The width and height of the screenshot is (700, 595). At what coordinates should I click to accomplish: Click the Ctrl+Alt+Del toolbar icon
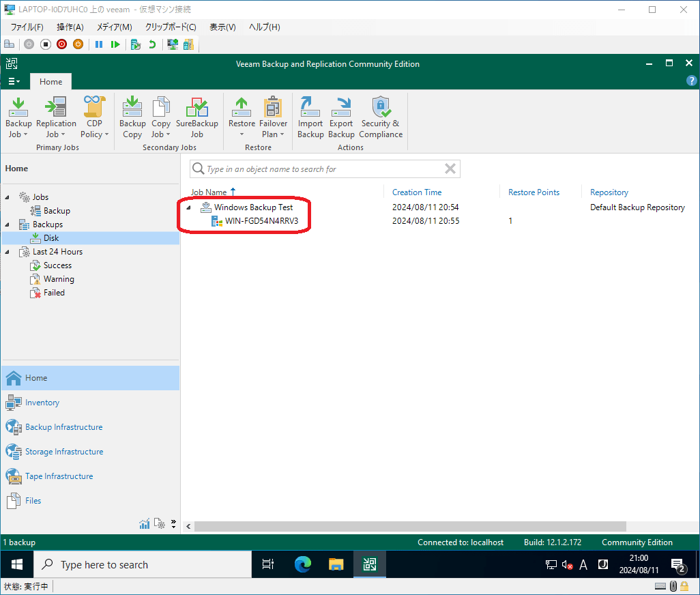click(10, 44)
